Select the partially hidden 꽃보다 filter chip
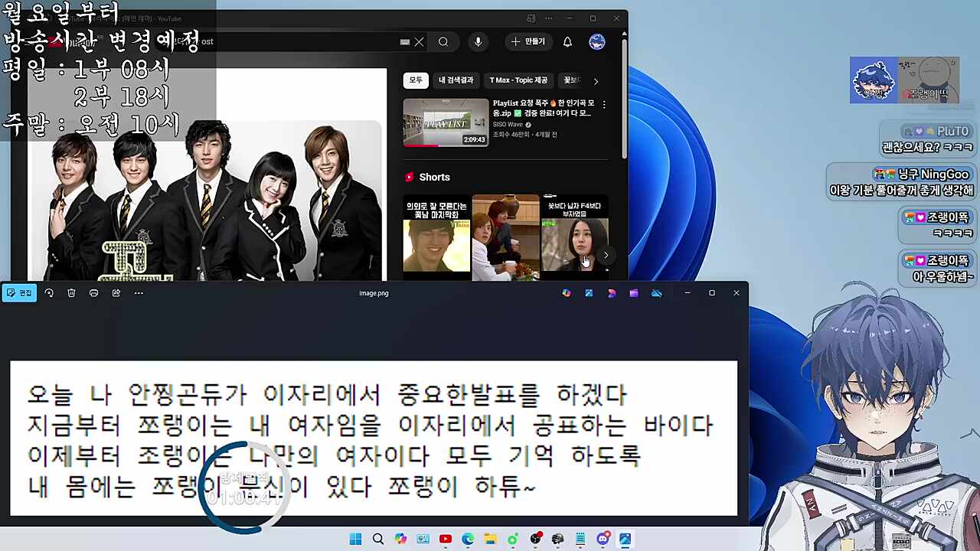Image resolution: width=980 pixels, height=551 pixels. 571,80
